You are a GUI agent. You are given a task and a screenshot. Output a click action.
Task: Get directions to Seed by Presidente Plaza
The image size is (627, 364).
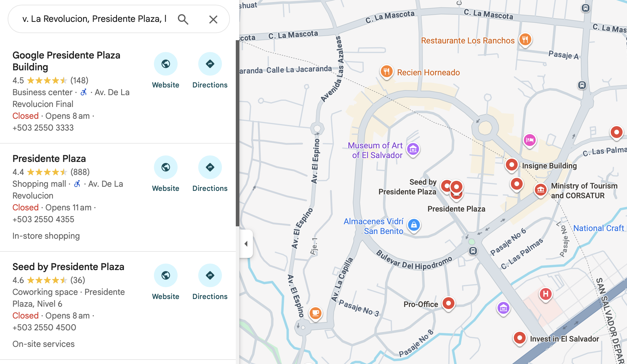click(x=210, y=275)
